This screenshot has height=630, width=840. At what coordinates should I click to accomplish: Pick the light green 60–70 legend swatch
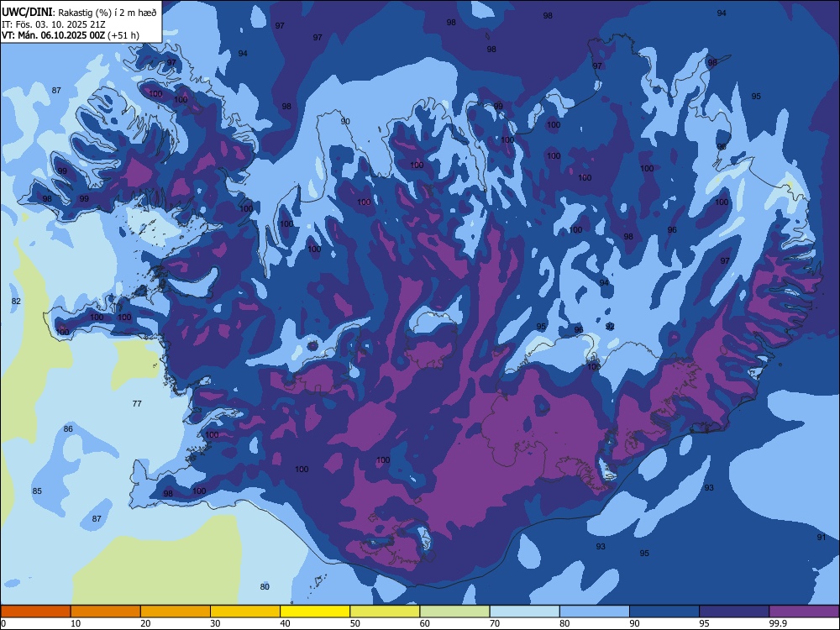[454, 612]
